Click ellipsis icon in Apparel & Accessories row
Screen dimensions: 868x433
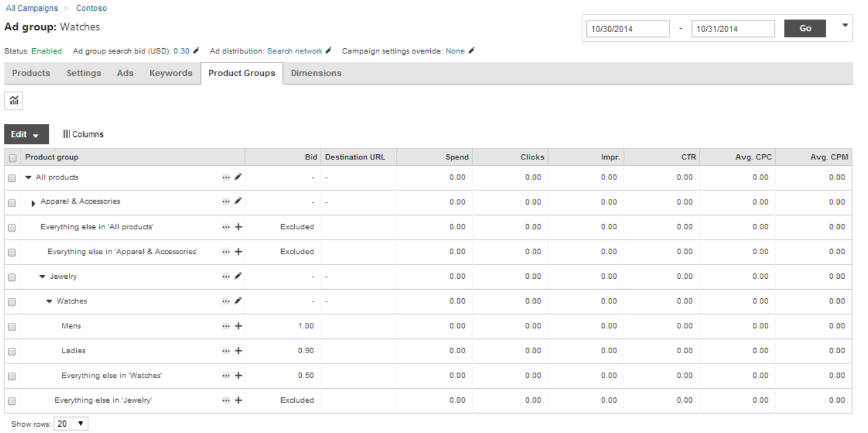pyautogui.click(x=226, y=202)
